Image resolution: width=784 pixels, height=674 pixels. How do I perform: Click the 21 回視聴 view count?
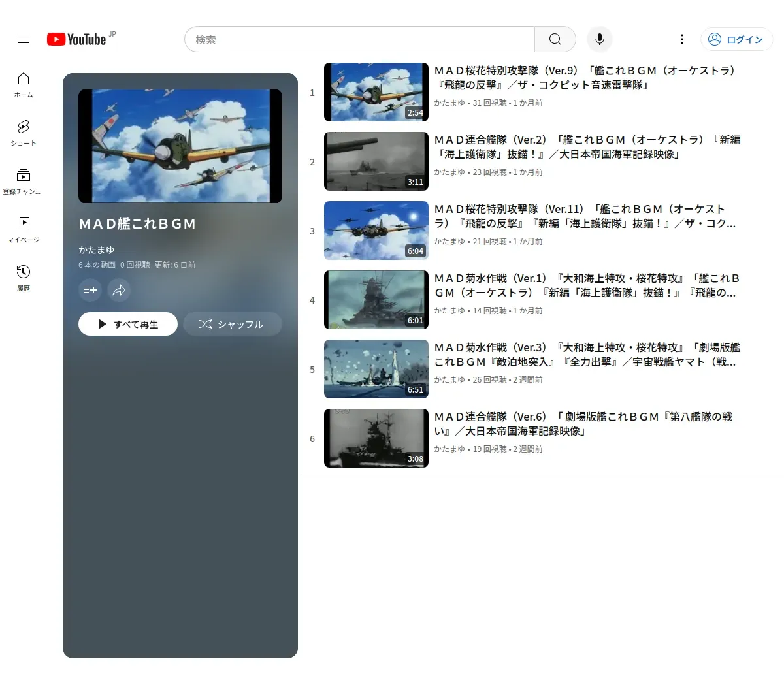pos(490,242)
